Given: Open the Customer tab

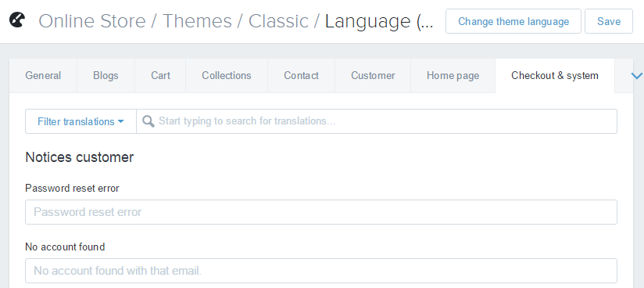Looking at the screenshot, I should click(373, 76).
